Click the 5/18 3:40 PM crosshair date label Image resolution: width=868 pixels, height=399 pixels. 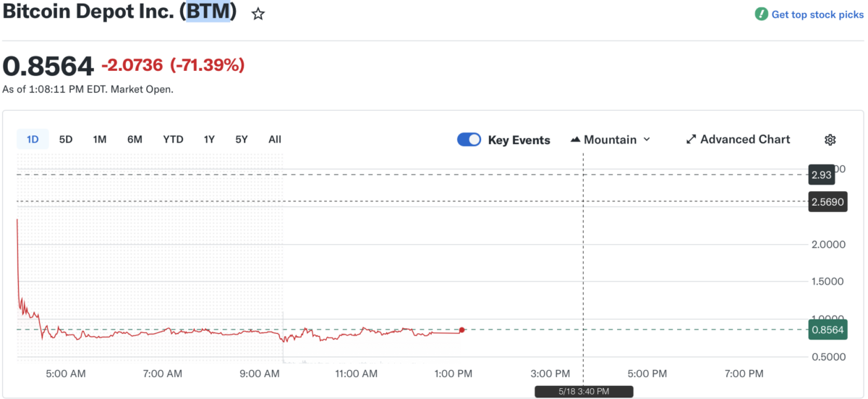coord(584,391)
